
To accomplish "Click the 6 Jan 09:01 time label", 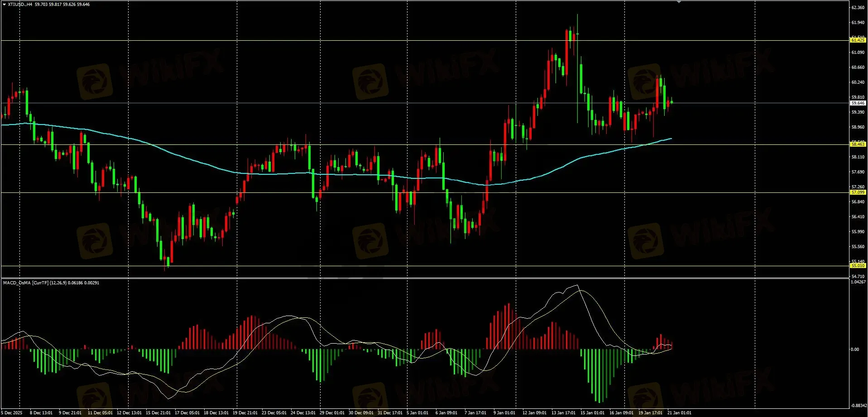I will click(446, 413).
